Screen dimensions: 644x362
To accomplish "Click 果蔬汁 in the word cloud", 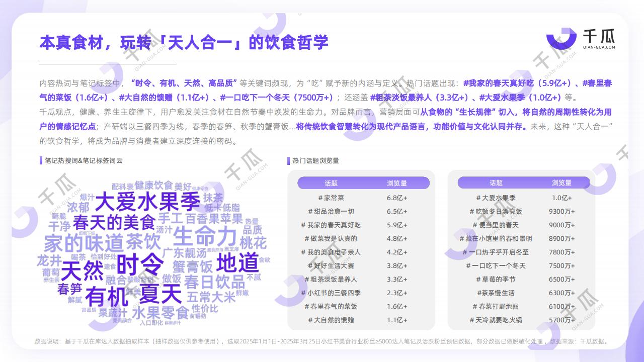I will point(113,313).
